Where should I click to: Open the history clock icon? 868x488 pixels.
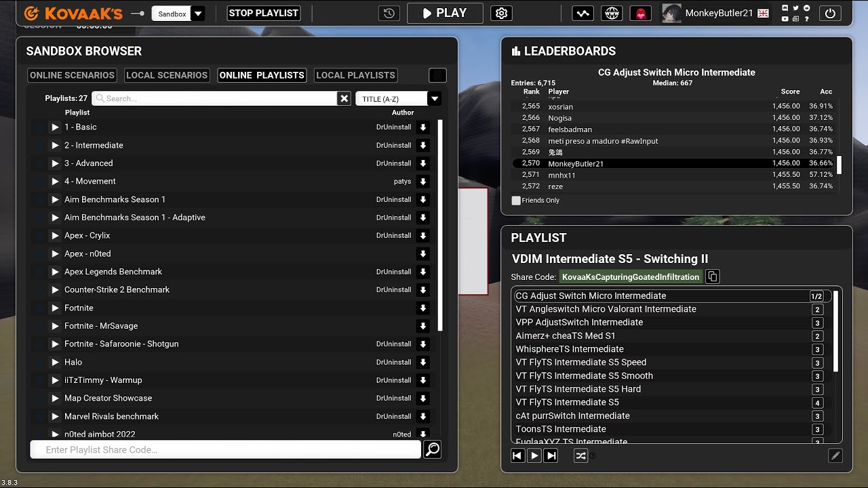(389, 14)
